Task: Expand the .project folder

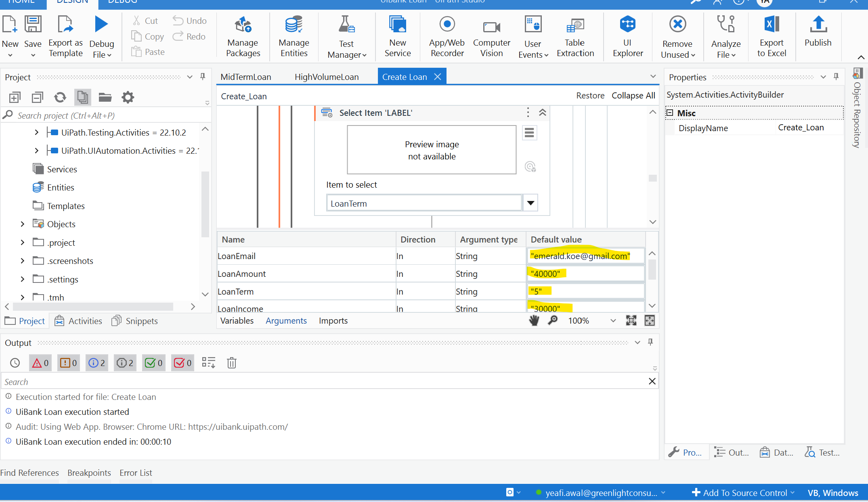Action: click(23, 243)
